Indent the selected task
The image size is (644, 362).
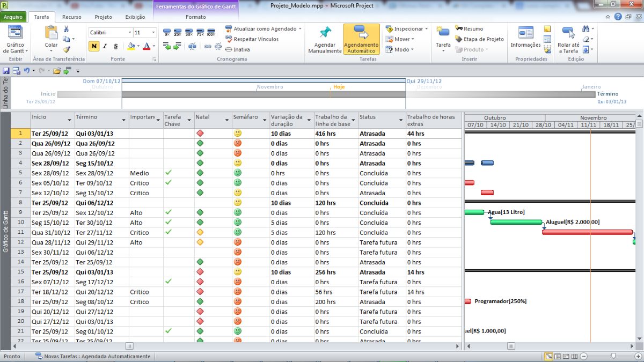[177, 47]
